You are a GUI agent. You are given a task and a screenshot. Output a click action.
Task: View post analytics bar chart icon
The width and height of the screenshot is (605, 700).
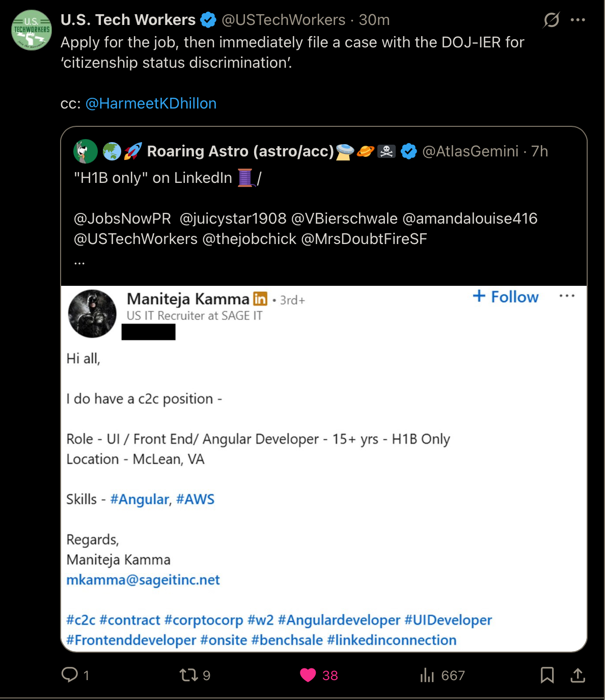427,675
